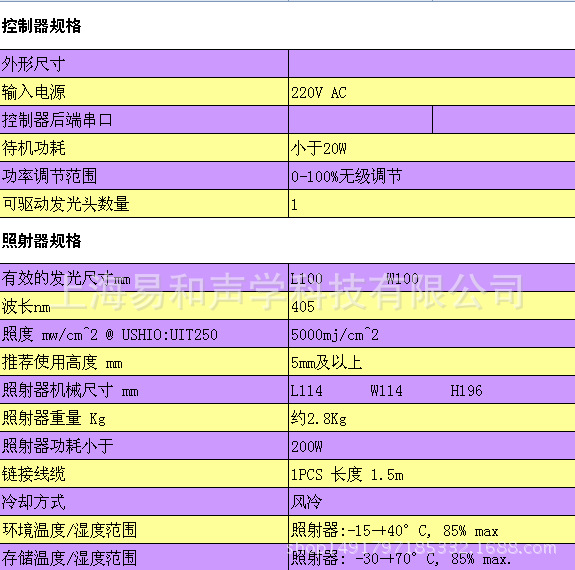The width and height of the screenshot is (575, 570).
Task: Select the 照射器: -30—+70°C, 85% max. value
Action: [x=401, y=559]
